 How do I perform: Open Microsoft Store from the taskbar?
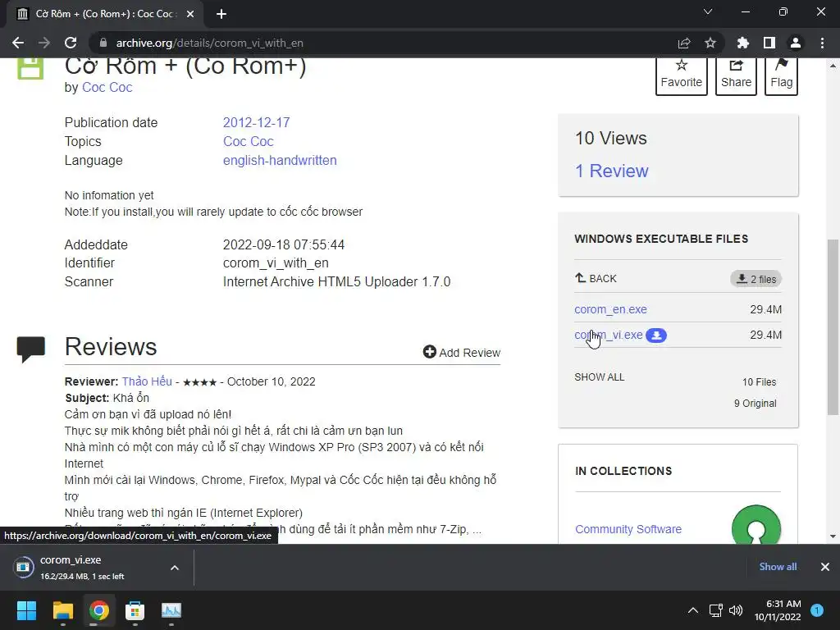tap(135, 610)
